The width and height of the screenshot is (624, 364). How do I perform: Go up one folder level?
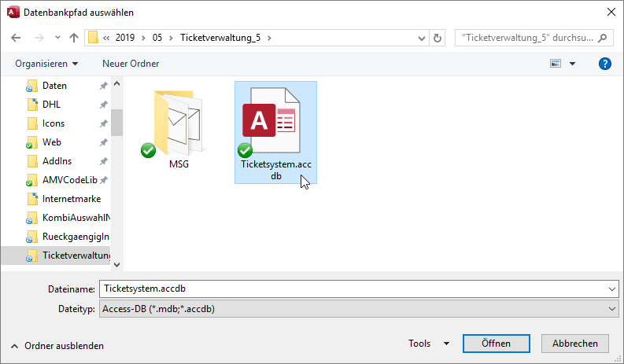[74, 38]
